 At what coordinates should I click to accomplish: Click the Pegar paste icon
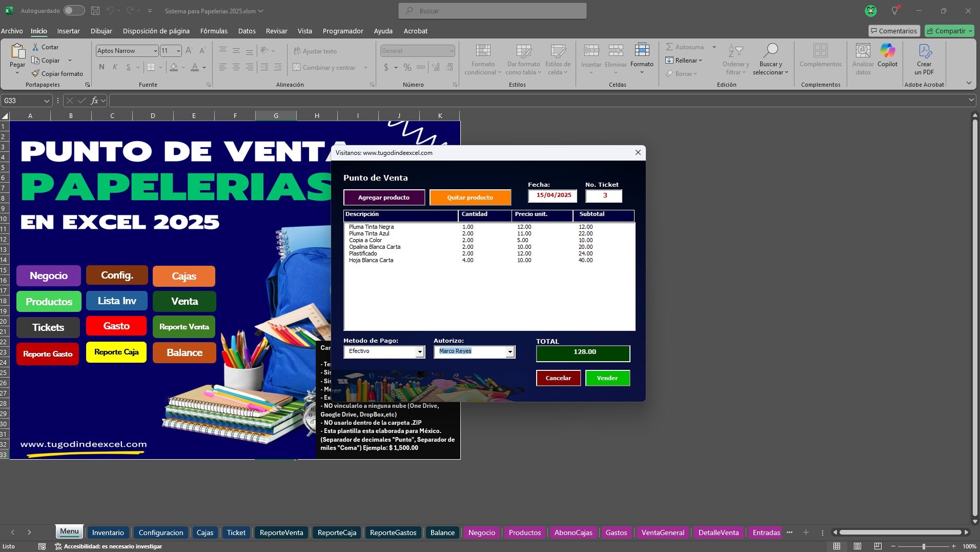(17, 51)
